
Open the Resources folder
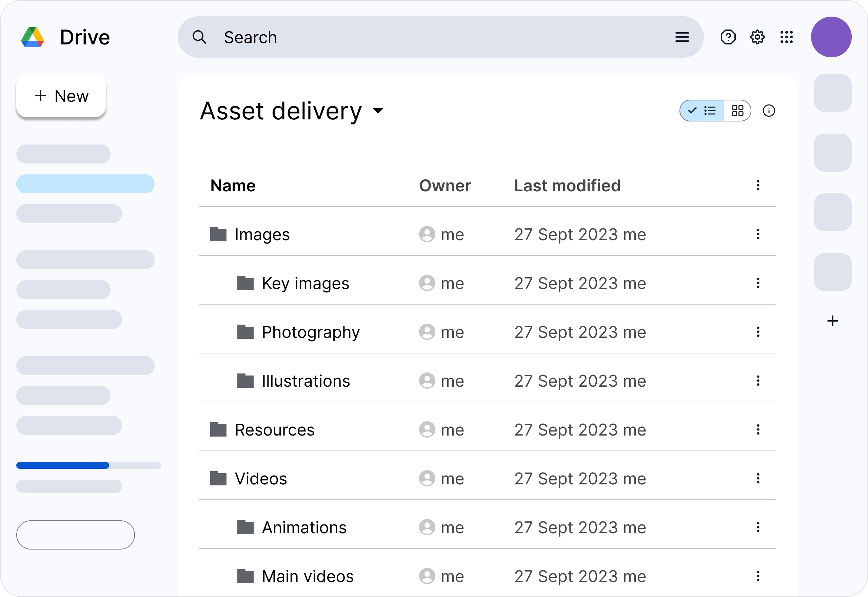(x=274, y=429)
